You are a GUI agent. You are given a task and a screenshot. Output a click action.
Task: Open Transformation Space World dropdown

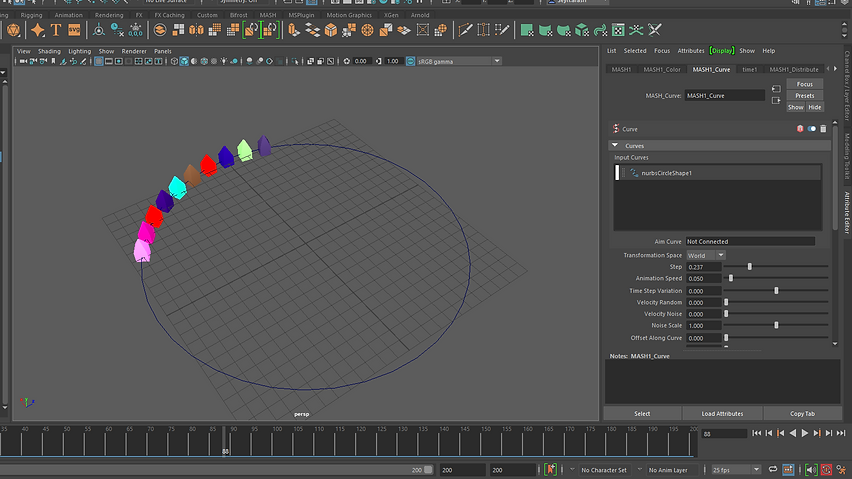point(705,255)
